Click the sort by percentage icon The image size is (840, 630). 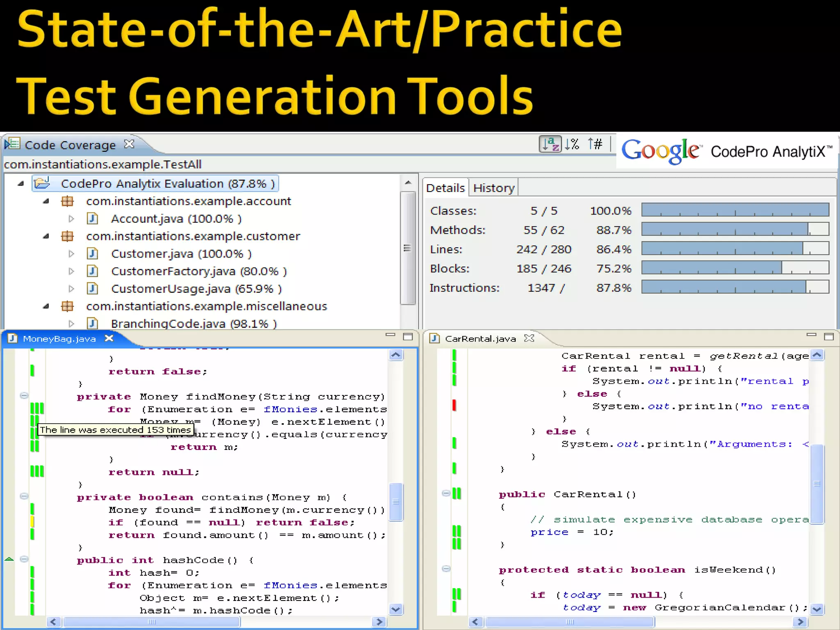point(572,144)
